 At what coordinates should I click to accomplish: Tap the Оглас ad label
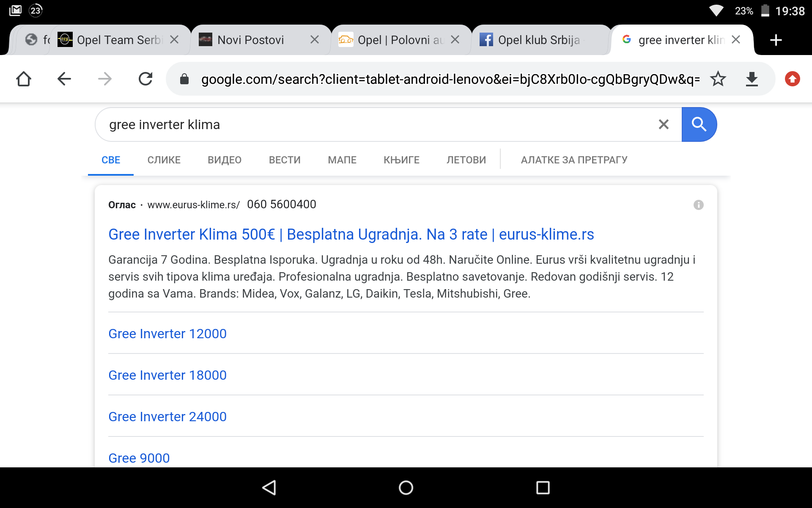[x=122, y=205]
